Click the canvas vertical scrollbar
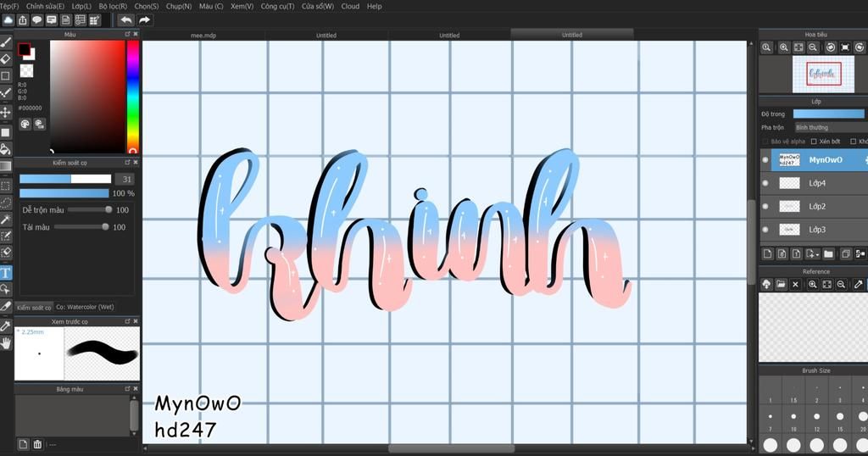 [x=751, y=242]
